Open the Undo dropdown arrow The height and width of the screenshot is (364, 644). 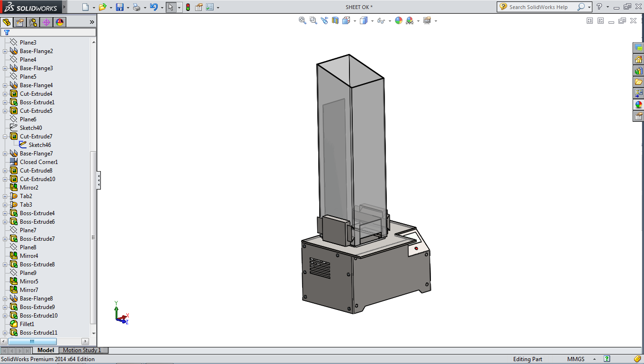162,8
